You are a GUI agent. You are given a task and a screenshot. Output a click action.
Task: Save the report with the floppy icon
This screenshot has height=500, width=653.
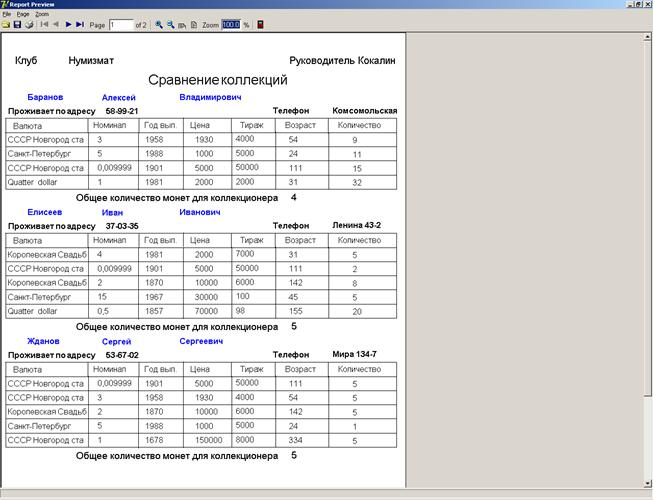[18, 24]
